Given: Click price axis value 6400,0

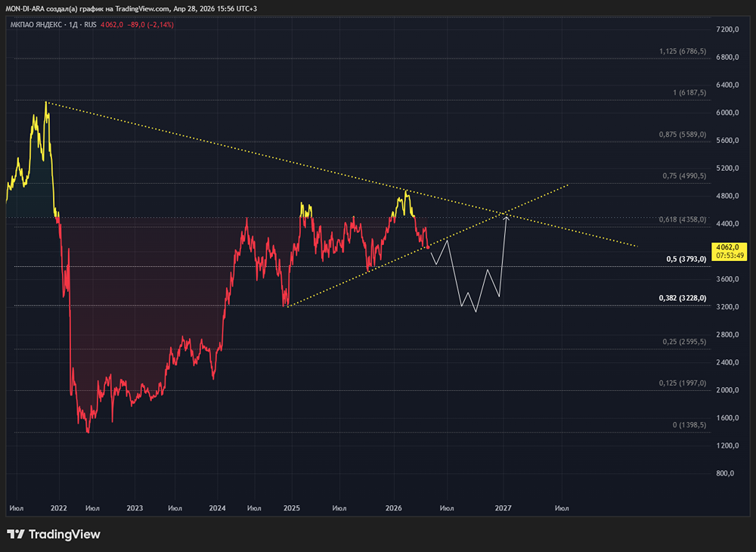Looking at the screenshot, I should 727,85.
